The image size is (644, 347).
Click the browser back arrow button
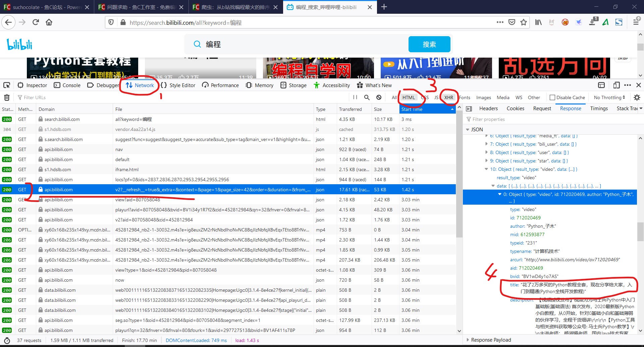[x=8, y=22]
